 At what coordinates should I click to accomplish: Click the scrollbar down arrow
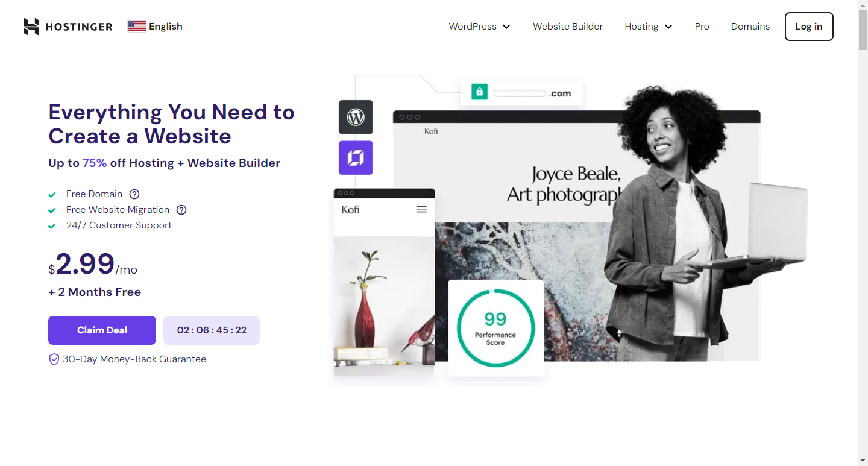[863, 461]
